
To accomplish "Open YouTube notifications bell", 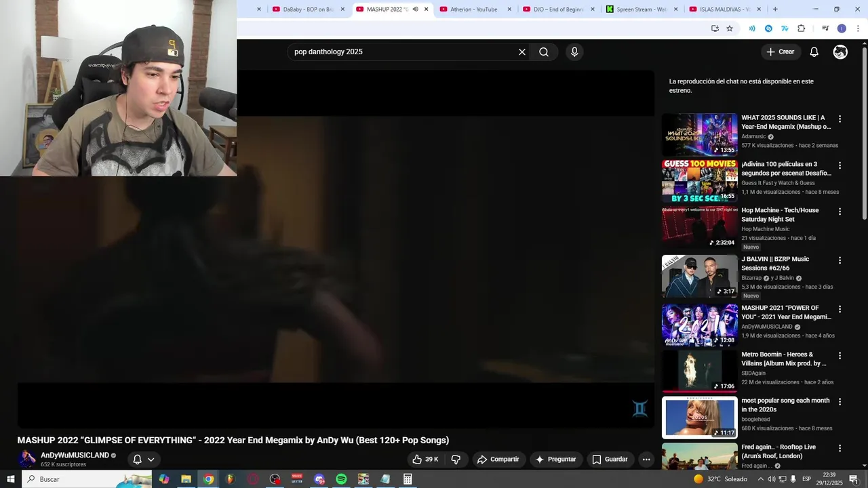I will tap(814, 52).
